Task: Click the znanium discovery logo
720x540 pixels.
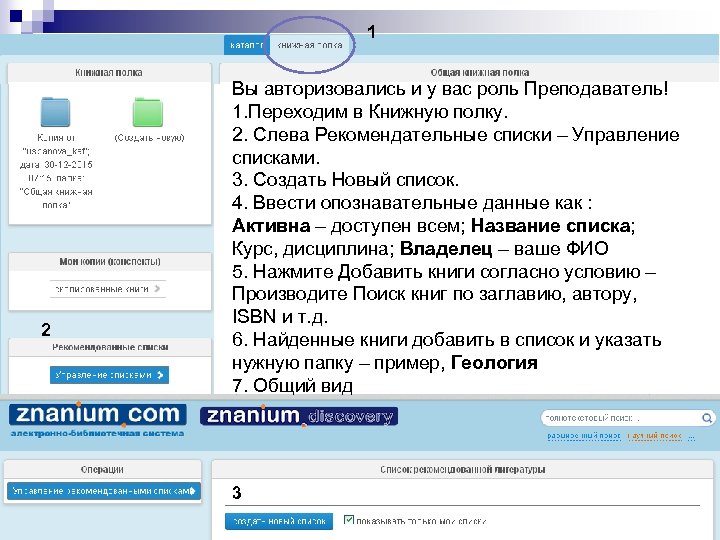Action: pos(299,416)
